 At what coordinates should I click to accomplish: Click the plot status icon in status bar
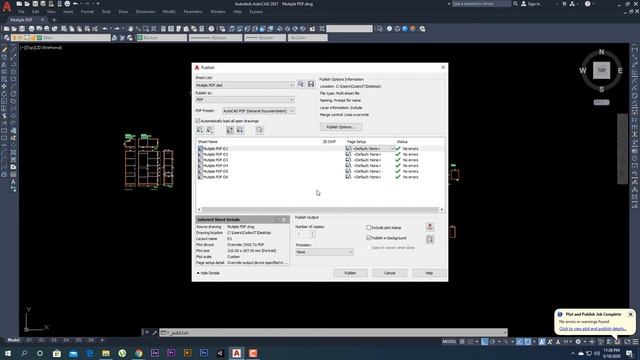[618, 342]
